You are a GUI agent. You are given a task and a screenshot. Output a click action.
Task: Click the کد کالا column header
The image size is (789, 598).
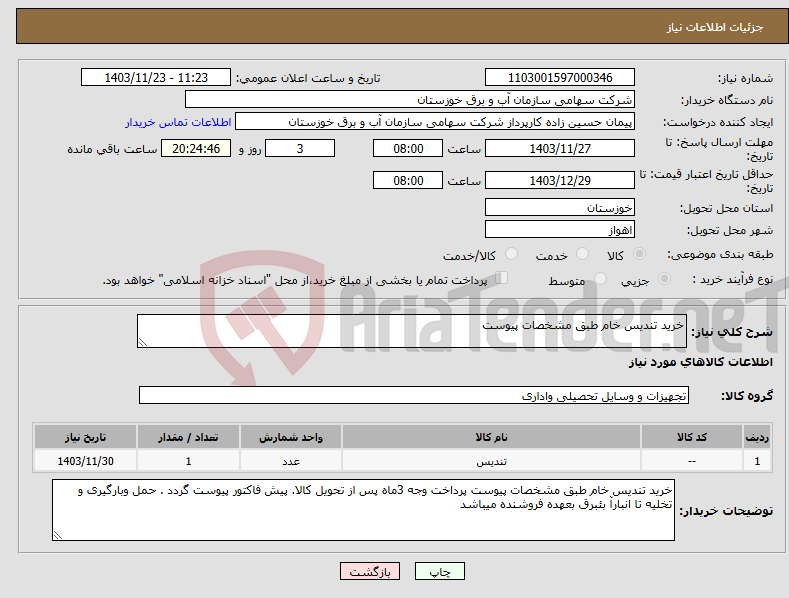click(691, 437)
